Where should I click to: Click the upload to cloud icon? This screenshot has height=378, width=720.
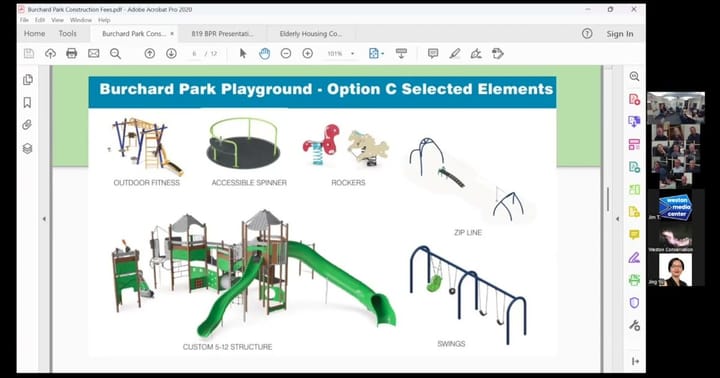click(51, 54)
